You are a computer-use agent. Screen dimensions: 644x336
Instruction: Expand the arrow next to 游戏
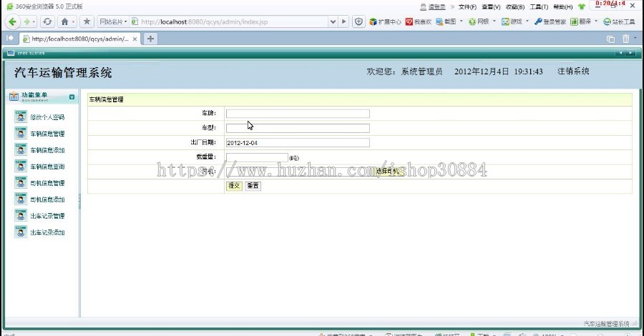527,21
